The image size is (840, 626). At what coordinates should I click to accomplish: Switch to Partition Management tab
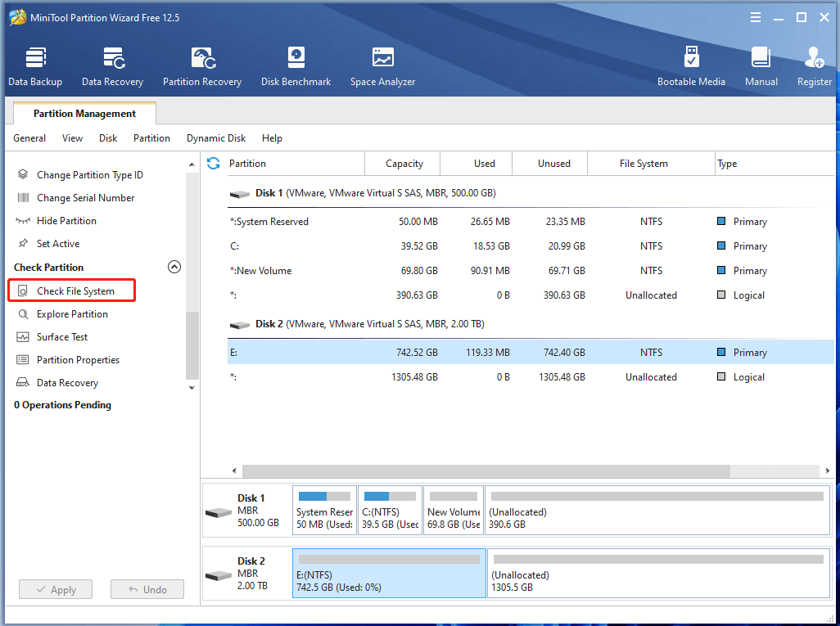tap(84, 114)
